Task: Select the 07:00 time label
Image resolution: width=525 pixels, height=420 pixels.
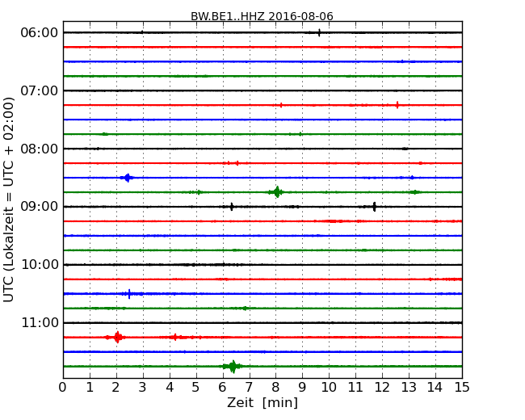Action: click(x=40, y=90)
